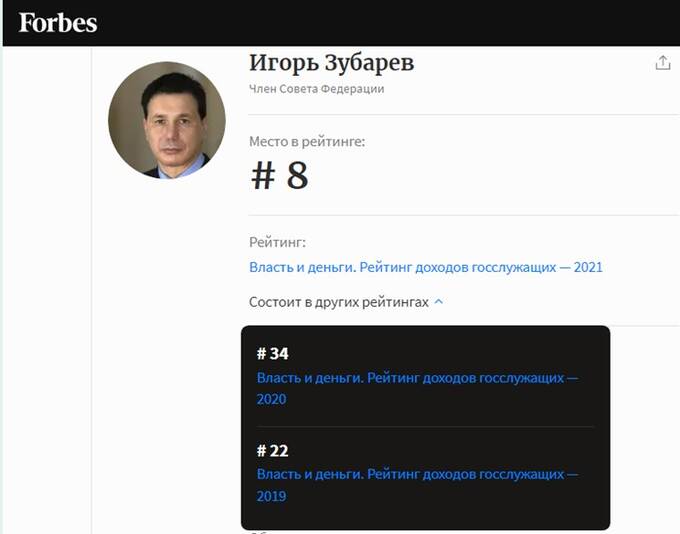680x534 pixels.
Task: Open the Рейтинг доходов госслужащих — 2021 link
Action: click(x=426, y=267)
